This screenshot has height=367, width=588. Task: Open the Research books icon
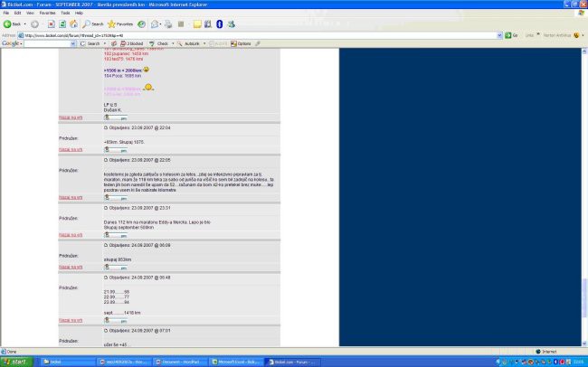208,24
